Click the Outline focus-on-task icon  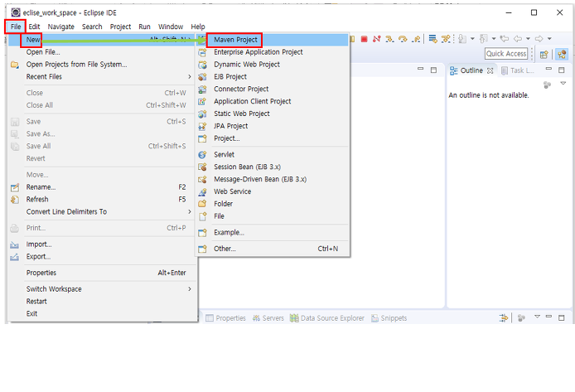pyautogui.click(x=547, y=85)
